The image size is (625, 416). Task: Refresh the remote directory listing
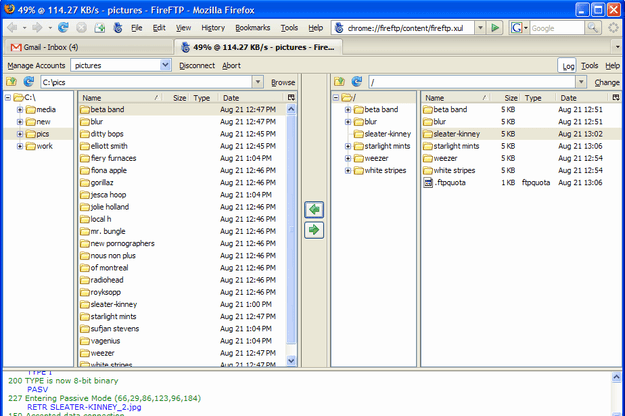pyautogui.click(x=357, y=82)
